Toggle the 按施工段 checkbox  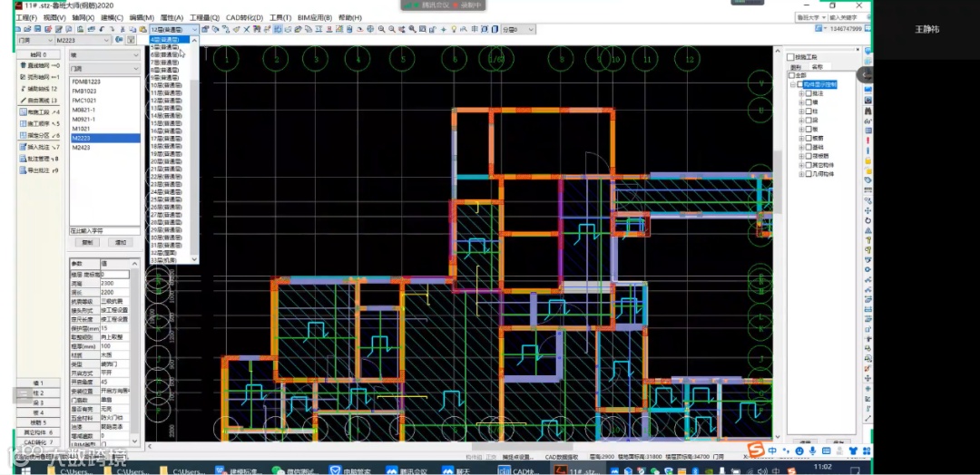[x=790, y=57]
